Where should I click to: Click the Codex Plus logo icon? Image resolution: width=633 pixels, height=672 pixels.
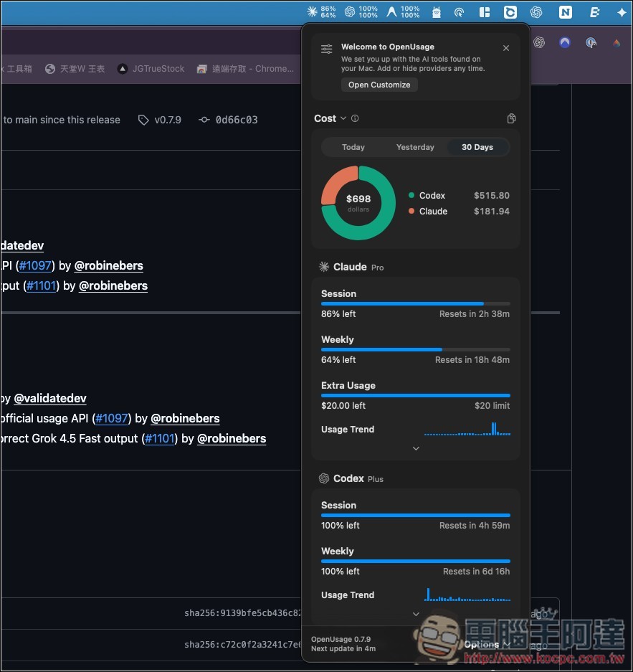tap(324, 478)
